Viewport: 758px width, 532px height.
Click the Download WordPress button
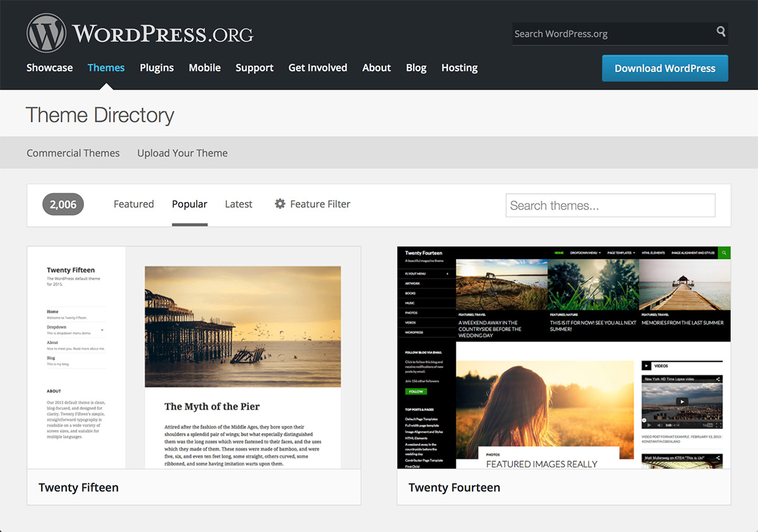tap(665, 68)
